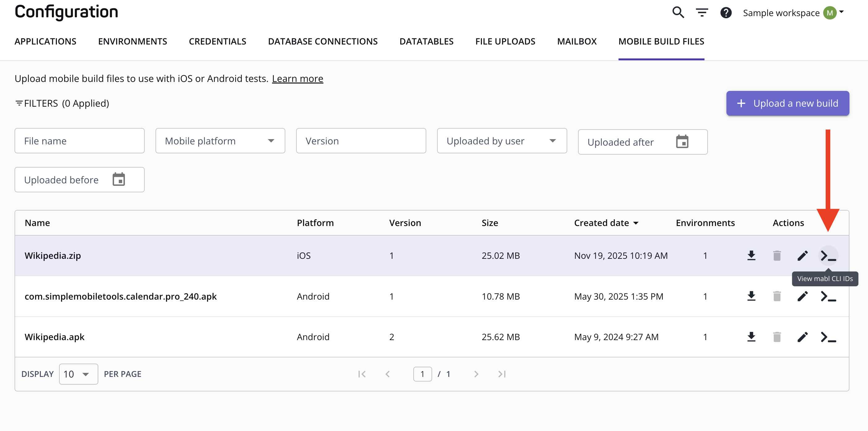Viewport: 868px width, 431px height.
Task: Download the Wikipedia.zip build file
Action: (x=751, y=255)
